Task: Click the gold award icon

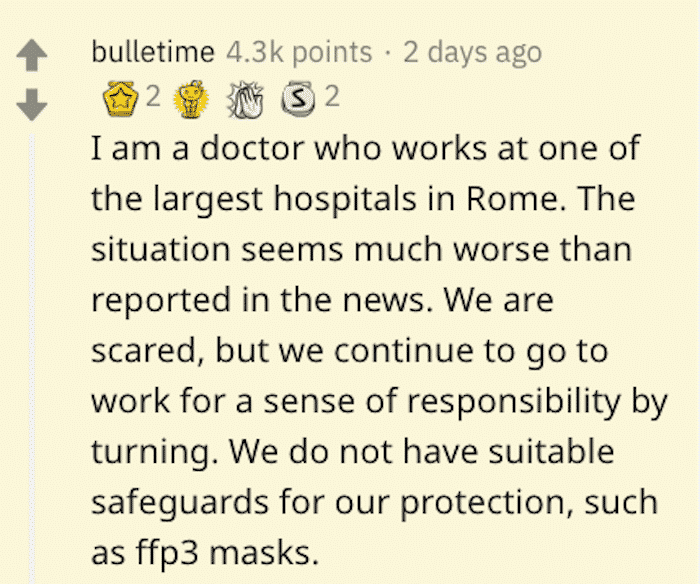Action: 119,98
